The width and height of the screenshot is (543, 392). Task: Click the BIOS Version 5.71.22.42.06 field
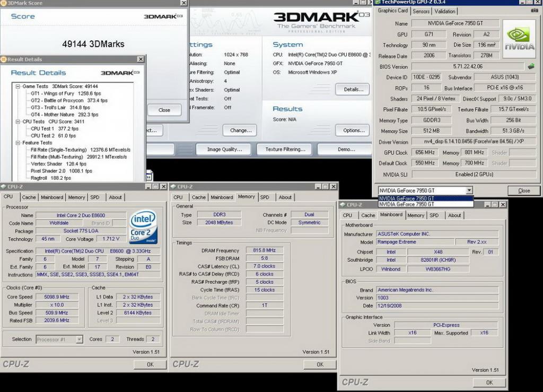(468, 66)
